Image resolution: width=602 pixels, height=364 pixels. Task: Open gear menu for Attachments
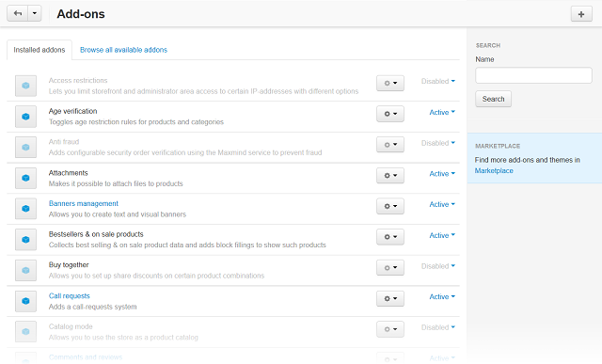pyautogui.click(x=390, y=176)
